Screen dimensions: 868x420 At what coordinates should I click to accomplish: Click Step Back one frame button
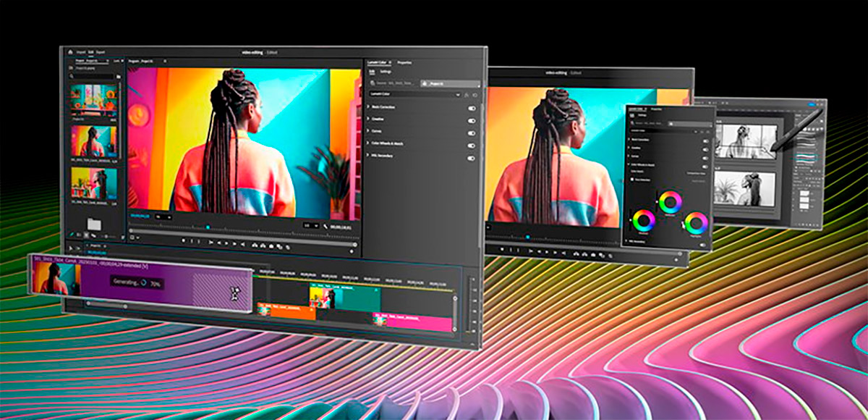[218, 243]
